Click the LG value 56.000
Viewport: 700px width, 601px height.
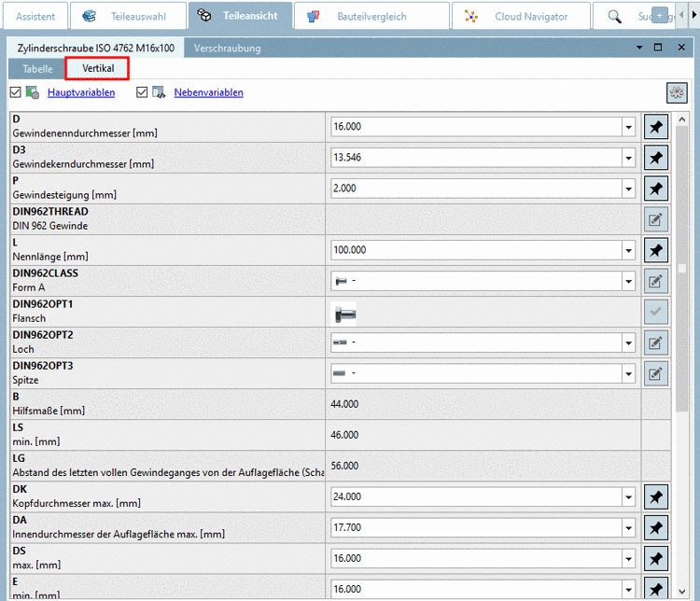click(x=344, y=466)
